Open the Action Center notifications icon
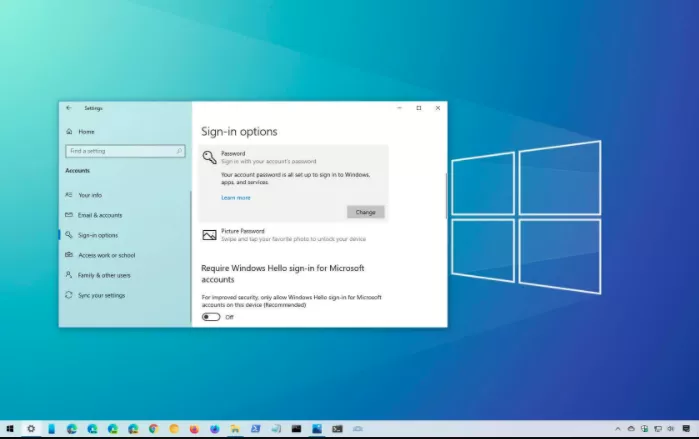This screenshot has height=439, width=699. 687,429
